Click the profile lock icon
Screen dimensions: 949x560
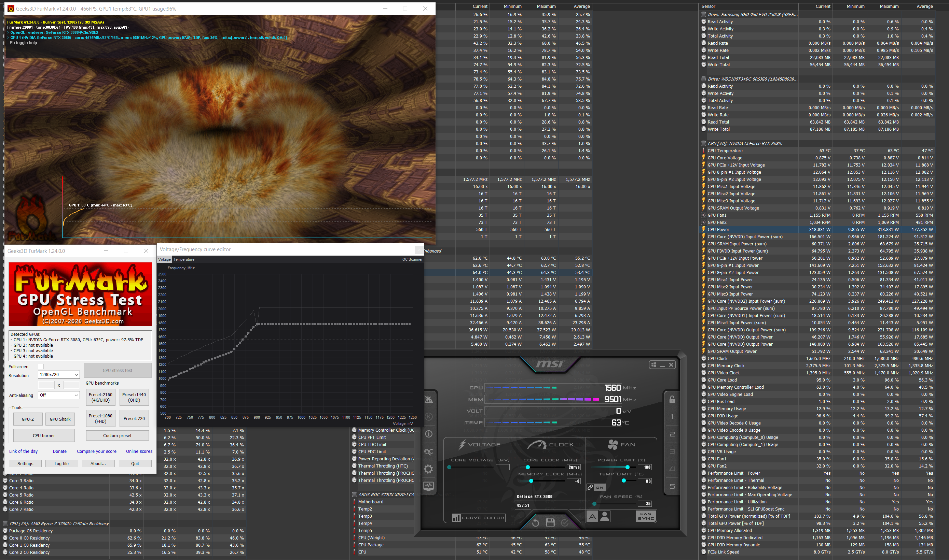(x=672, y=399)
